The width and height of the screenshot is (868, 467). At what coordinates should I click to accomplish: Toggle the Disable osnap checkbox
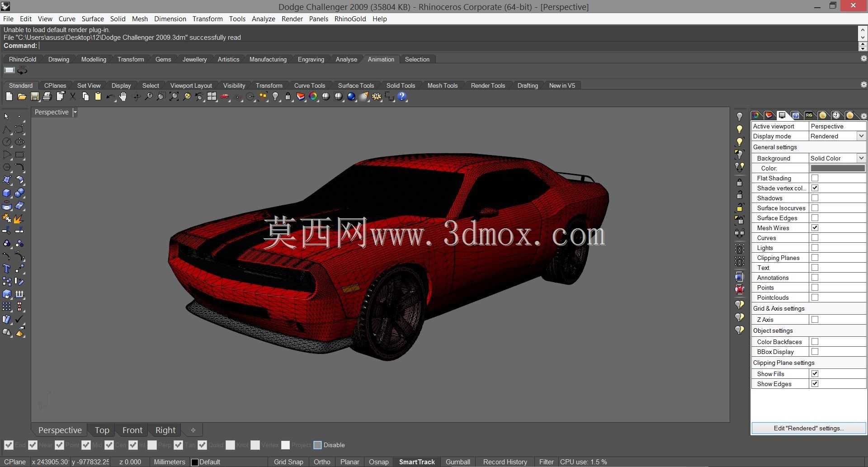coord(317,445)
